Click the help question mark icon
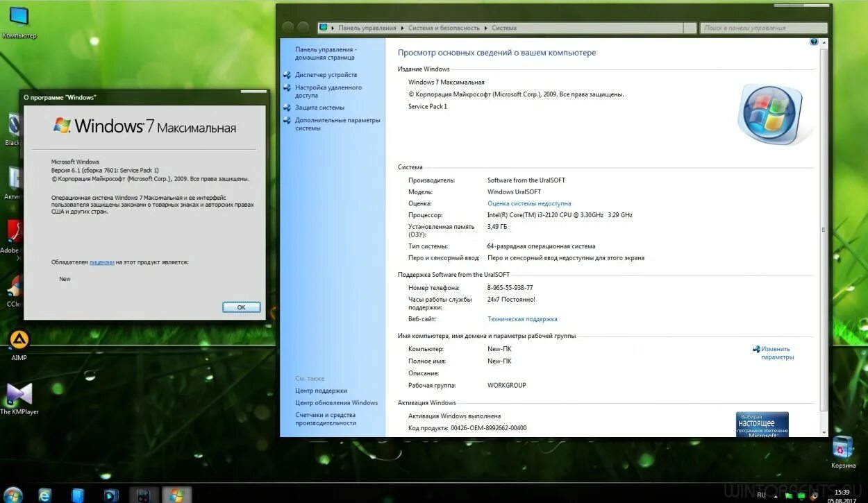The width and height of the screenshot is (868, 503). pos(814,42)
